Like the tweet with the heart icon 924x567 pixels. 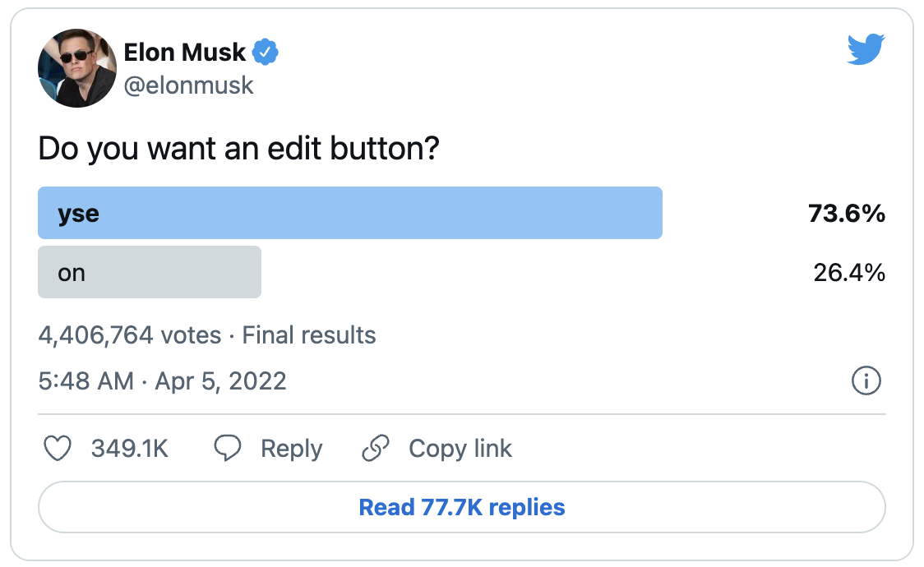point(57,449)
